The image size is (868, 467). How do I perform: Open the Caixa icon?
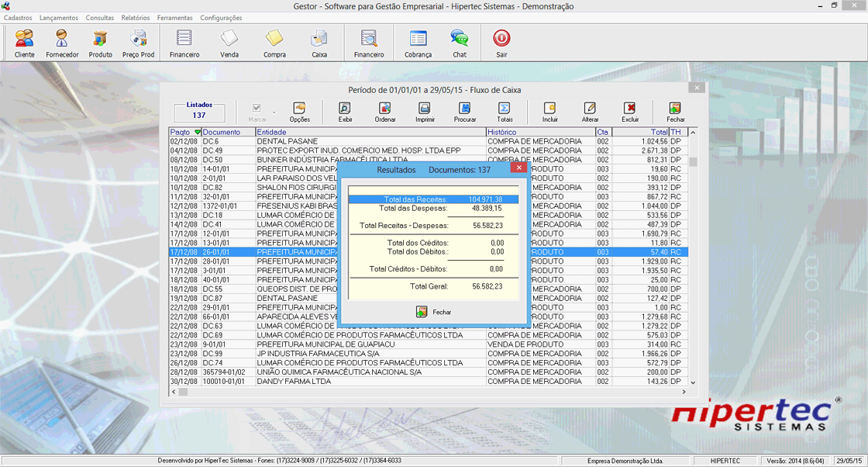click(319, 43)
